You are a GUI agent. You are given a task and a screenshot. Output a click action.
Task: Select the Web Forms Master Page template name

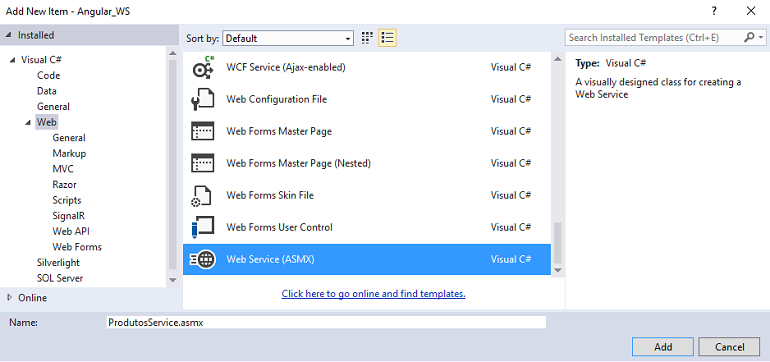pos(279,131)
